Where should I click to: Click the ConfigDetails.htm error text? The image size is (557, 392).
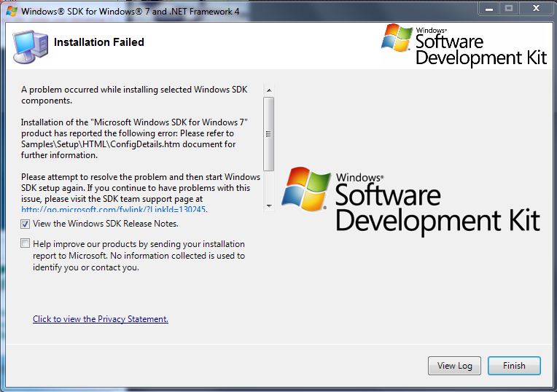click(x=134, y=139)
